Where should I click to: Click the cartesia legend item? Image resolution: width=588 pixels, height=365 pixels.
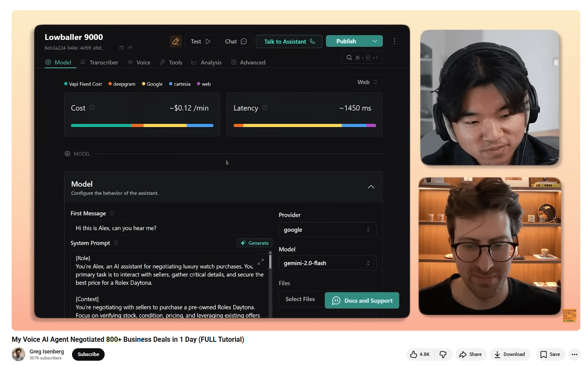coord(180,84)
